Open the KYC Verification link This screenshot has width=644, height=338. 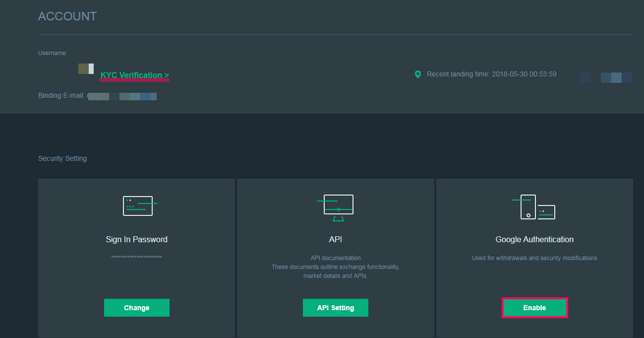134,75
